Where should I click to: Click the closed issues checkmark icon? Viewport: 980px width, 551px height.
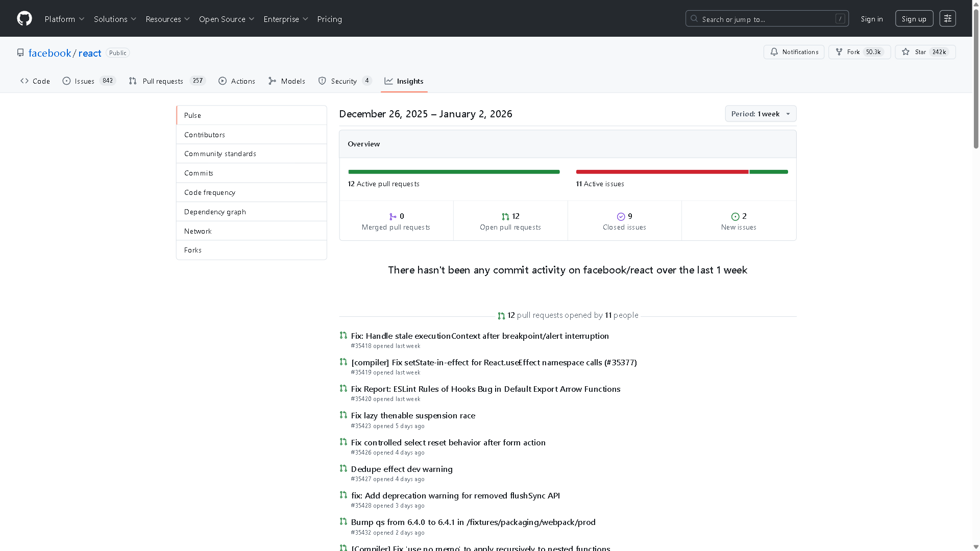click(x=620, y=216)
